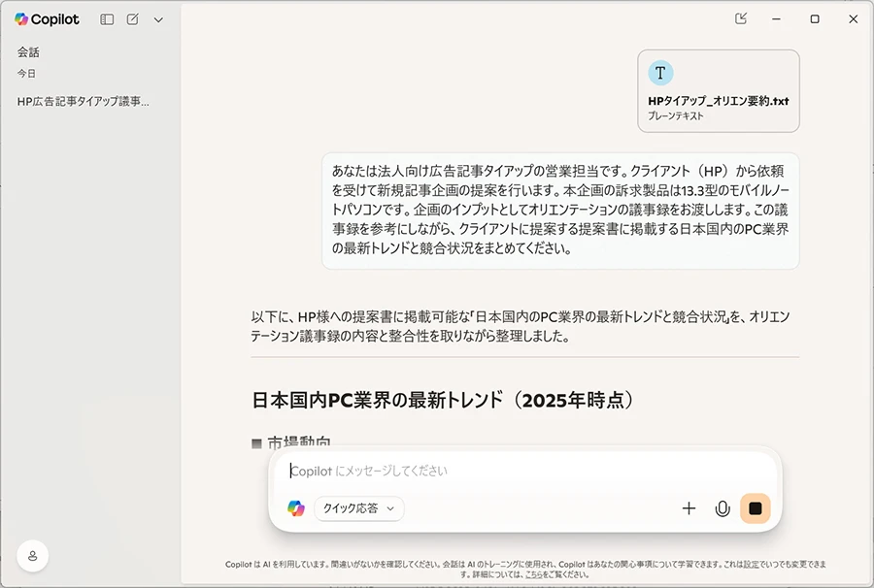Image resolution: width=874 pixels, height=588 pixels.
Task: Click the 会話 sidebar heading
Action: pos(28,52)
